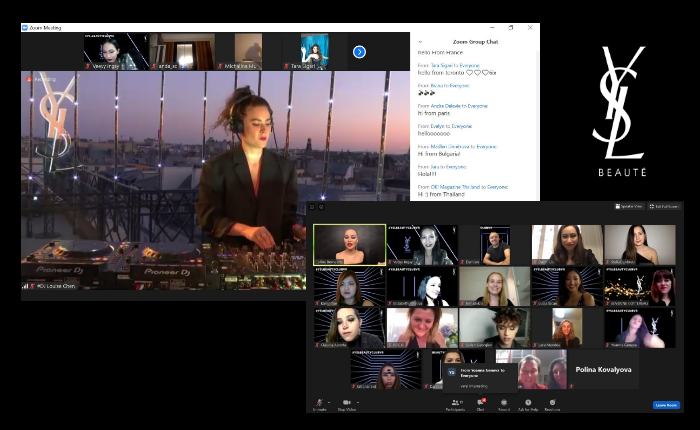Viewport: 700px width, 430px height.
Task: Select Lara Mendez participant tile
Action: point(567,328)
